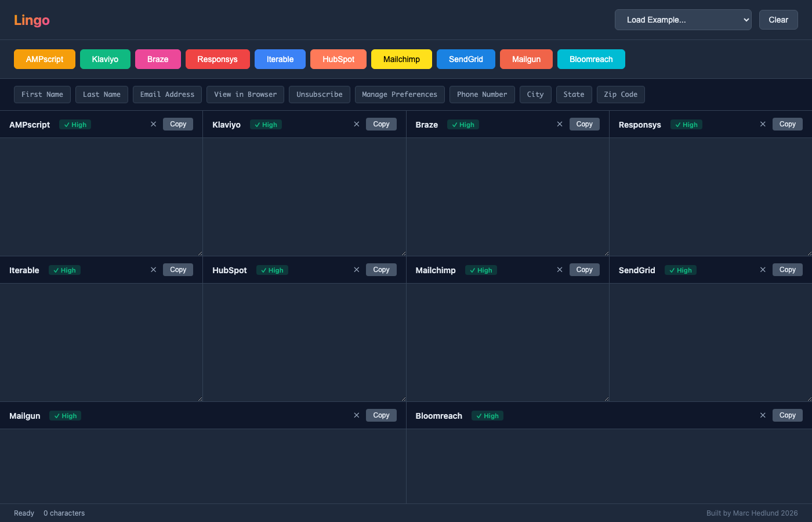Close the AMPscript panel with its X
812x522 pixels.
pos(154,124)
